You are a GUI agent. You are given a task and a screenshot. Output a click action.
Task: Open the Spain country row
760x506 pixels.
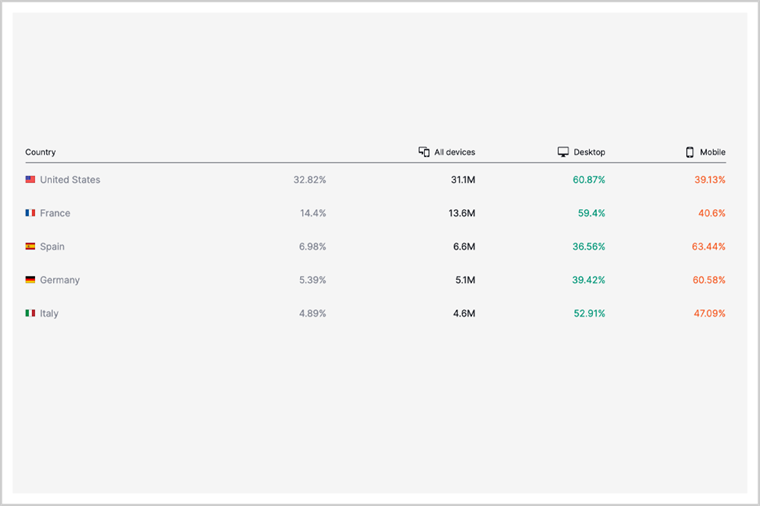click(x=52, y=246)
